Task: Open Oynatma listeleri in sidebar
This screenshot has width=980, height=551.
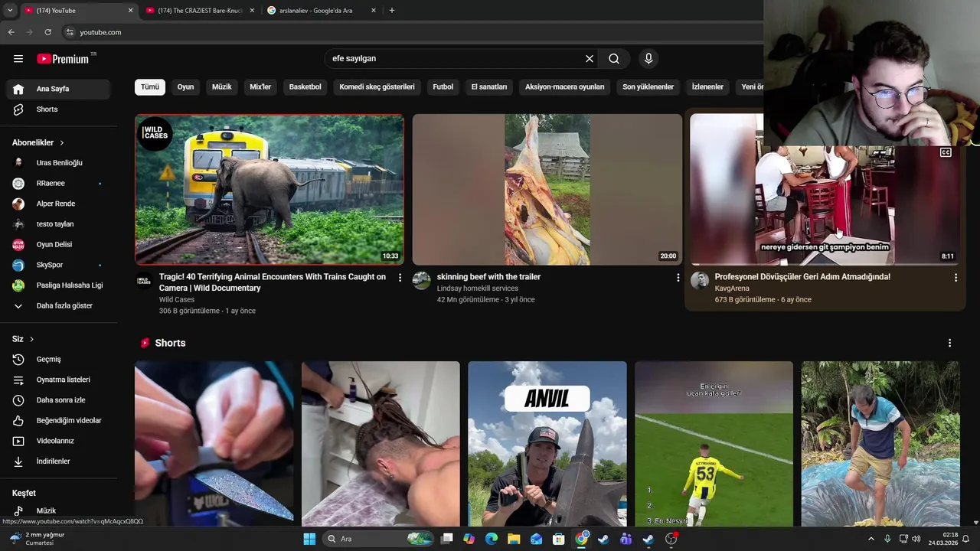Action: (x=58, y=380)
